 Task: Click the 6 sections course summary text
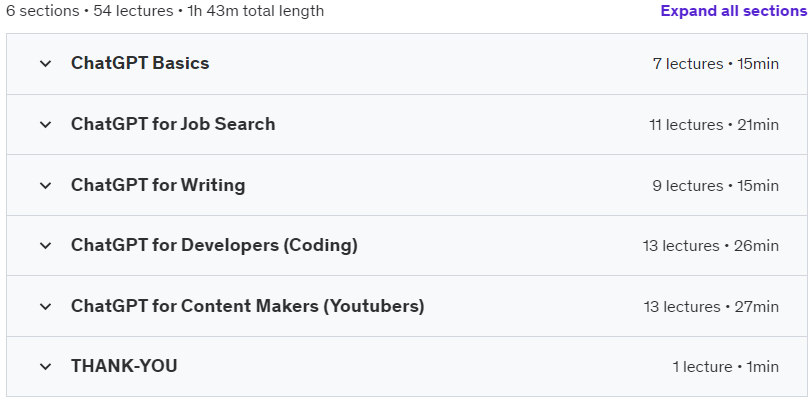pos(165,11)
